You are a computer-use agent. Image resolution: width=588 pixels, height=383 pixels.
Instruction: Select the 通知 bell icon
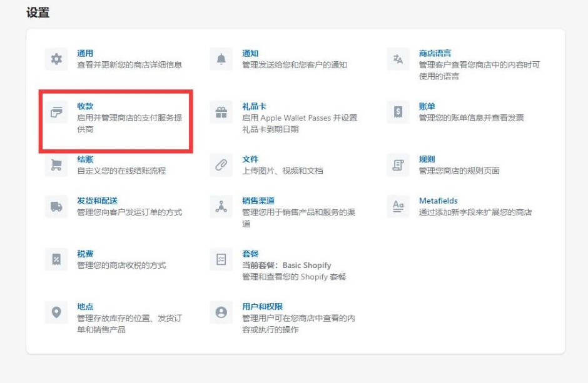click(220, 58)
